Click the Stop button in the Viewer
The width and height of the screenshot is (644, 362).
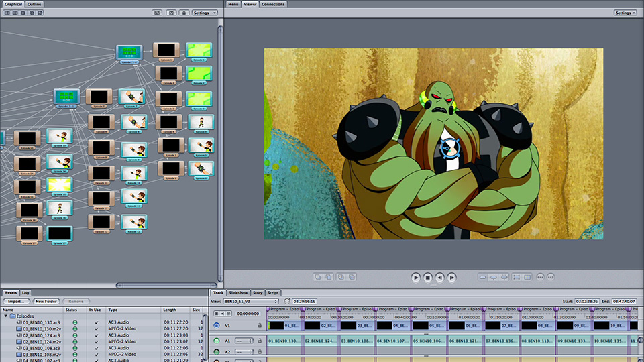pyautogui.click(x=427, y=278)
